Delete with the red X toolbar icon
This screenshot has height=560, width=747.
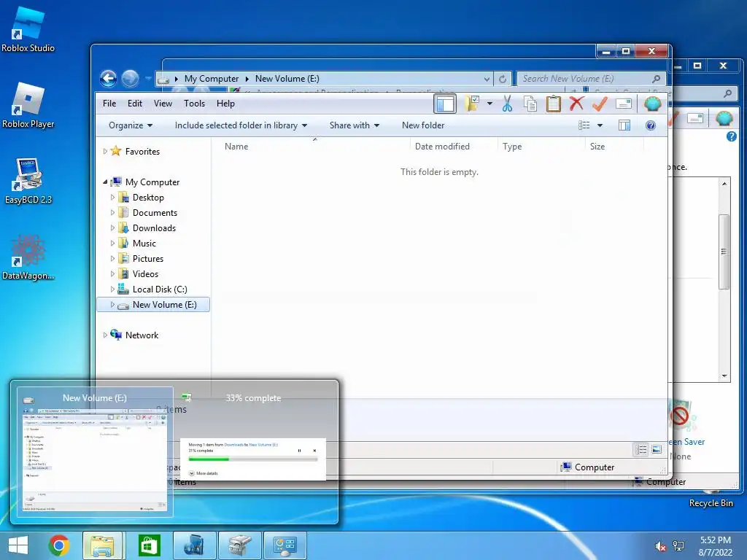point(576,104)
